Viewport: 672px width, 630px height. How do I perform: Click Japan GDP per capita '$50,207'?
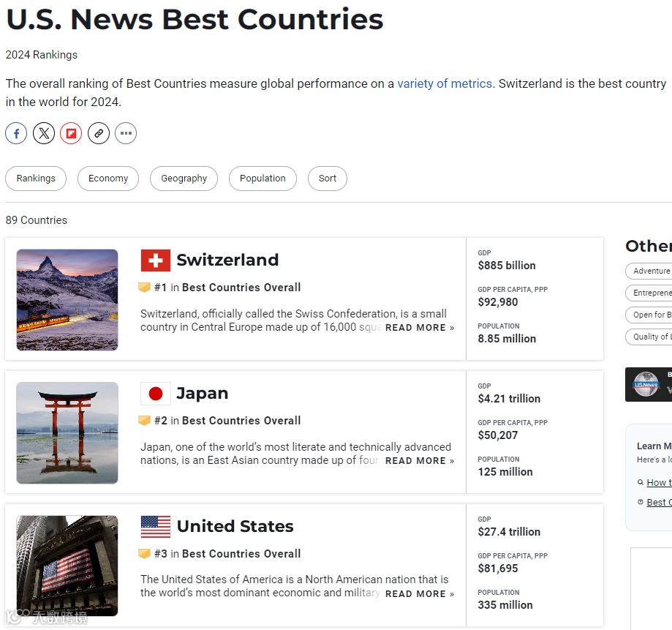497,435
